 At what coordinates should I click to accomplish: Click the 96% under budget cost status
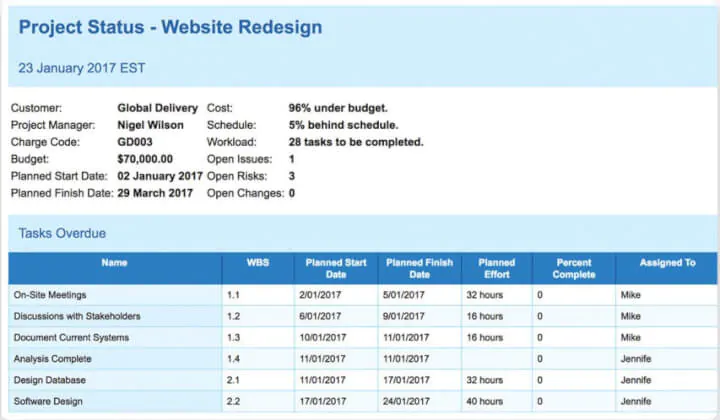pyautogui.click(x=338, y=108)
